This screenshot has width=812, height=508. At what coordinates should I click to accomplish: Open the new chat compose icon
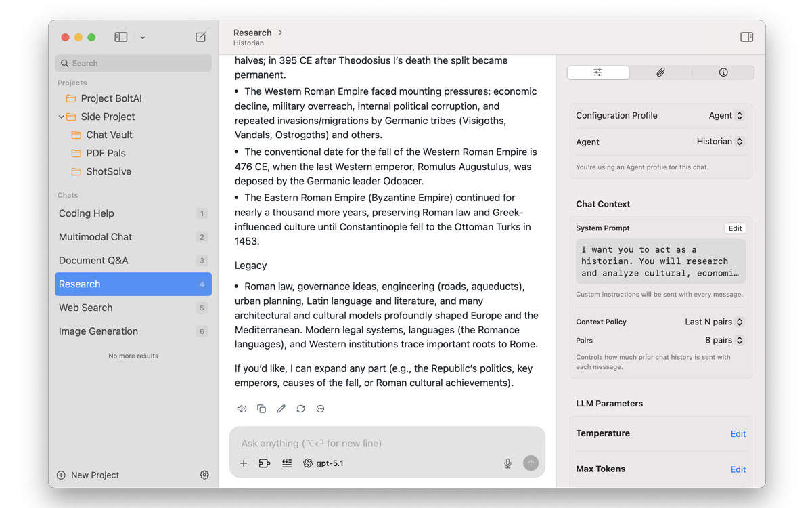(201, 37)
